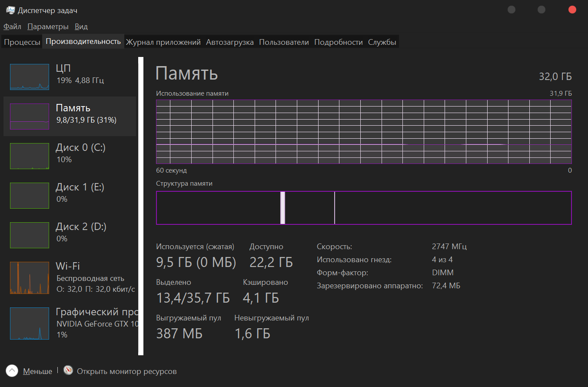Select the CPU (ЦП) mini graph thumbnail

tap(29, 77)
